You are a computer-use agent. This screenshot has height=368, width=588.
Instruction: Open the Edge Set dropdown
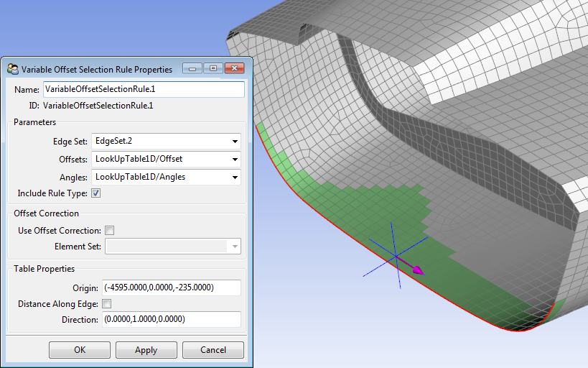235,142
